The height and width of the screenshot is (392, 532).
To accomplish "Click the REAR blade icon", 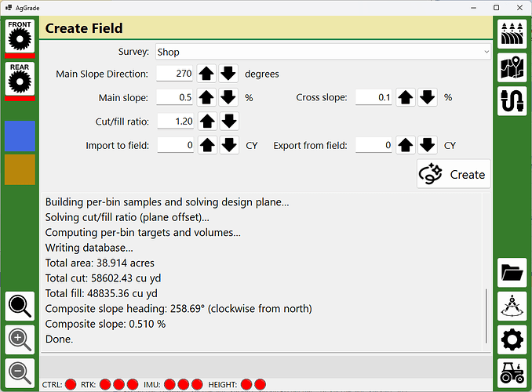I will (x=20, y=79).
